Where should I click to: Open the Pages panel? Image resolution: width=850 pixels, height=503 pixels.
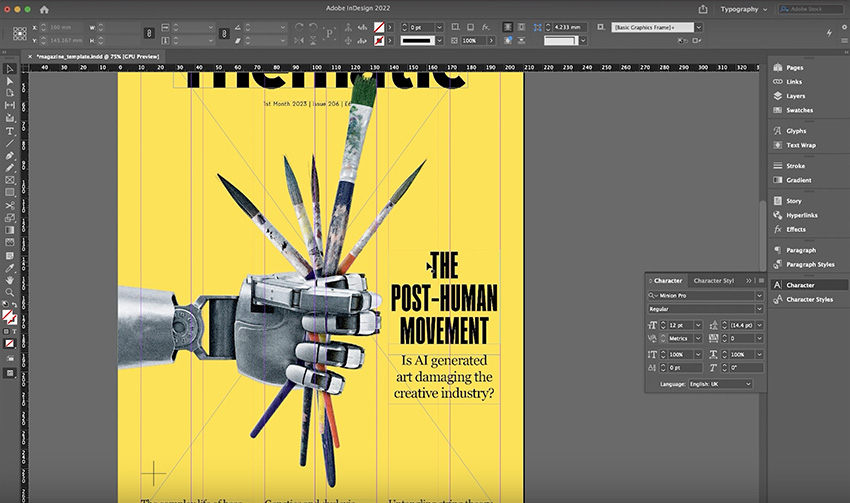(795, 67)
